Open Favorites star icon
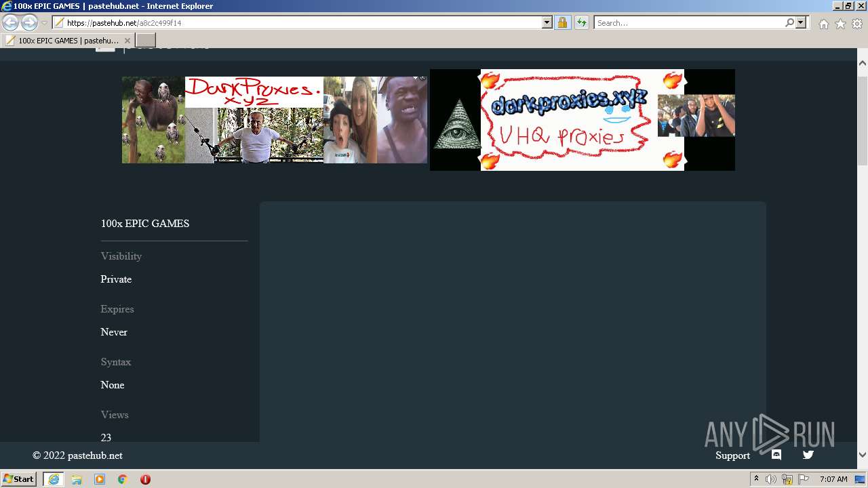The image size is (868, 488). [x=840, y=24]
